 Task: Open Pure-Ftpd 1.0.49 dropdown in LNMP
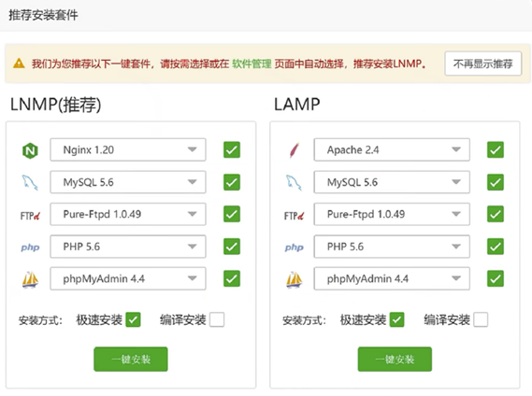point(128,214)
